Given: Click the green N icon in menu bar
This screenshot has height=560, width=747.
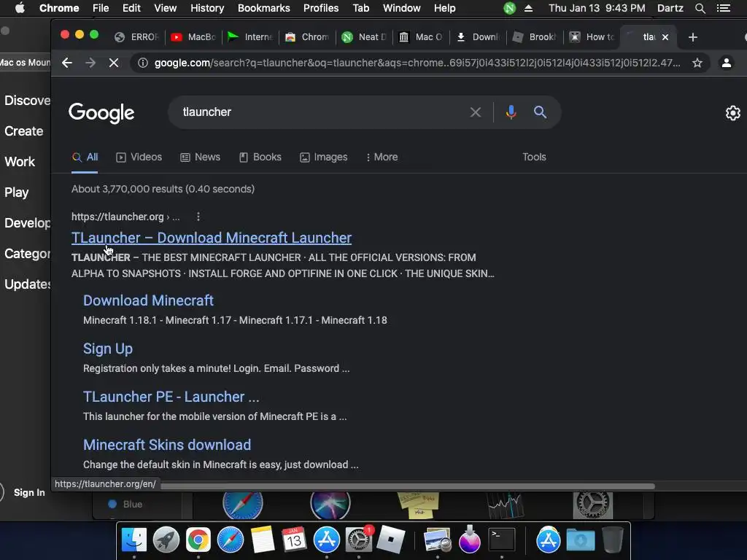Looking at the screenshot, I should 509,8.
